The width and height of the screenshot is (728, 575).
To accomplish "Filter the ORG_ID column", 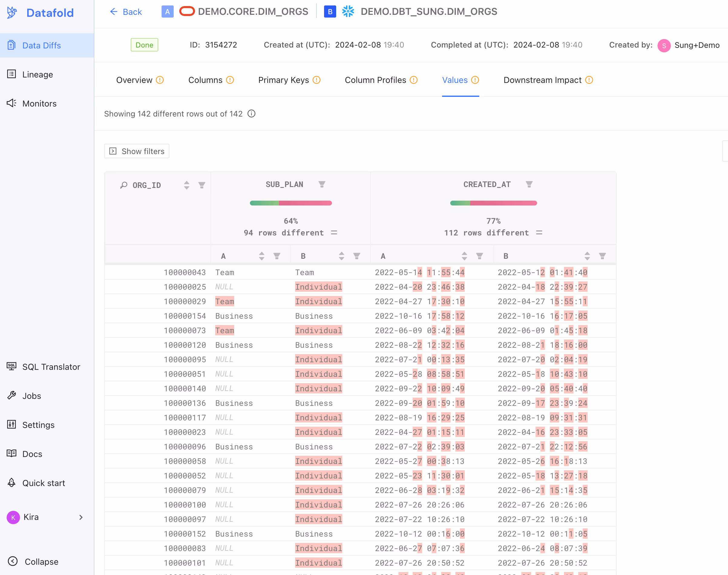I will pyautogui.click(x=202, y=185).
